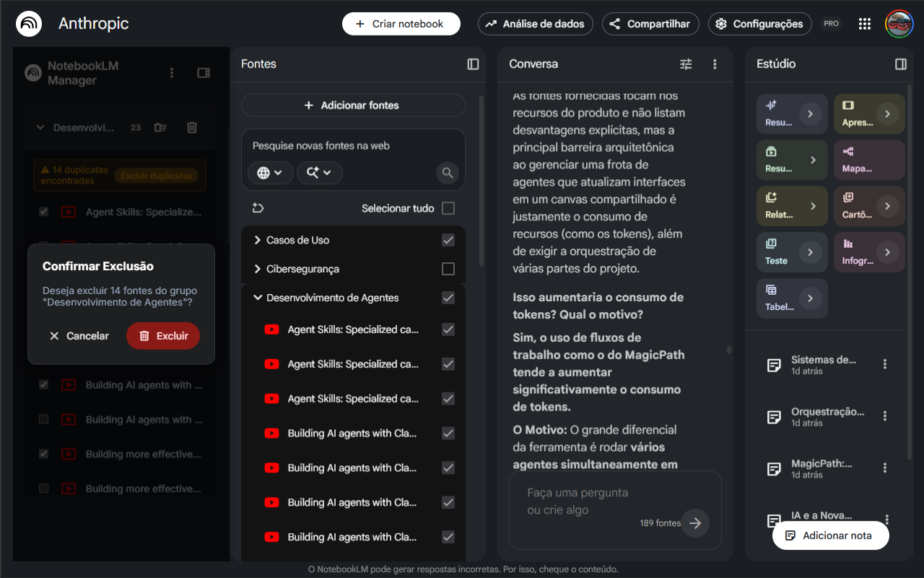The height and width of the screenshot is (578, 924).
Task: Check the Cibersegurança group checkbox
Action: (x=448, y=269)
